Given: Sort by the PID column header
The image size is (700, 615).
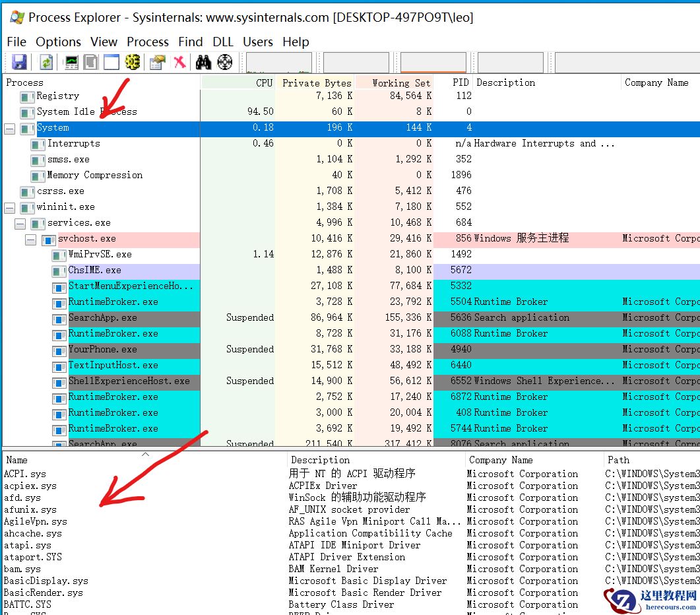Looking at the screenshot, I should point(460,82).
